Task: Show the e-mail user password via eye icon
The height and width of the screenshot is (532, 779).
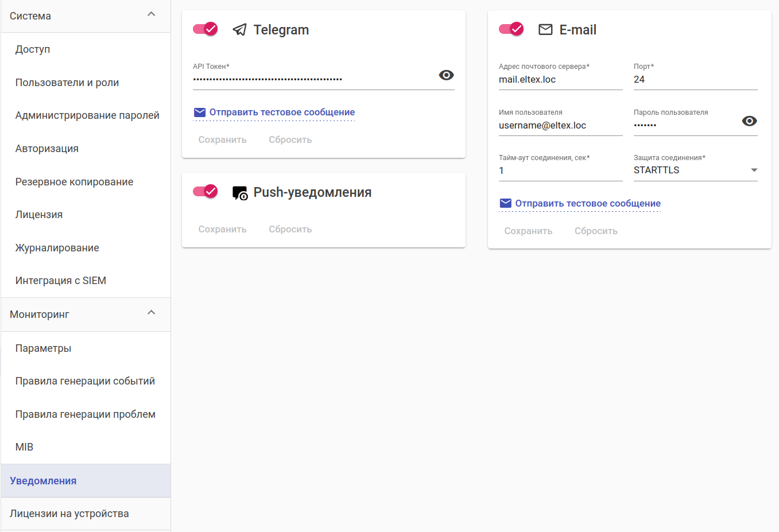Action: click(749, 121)
